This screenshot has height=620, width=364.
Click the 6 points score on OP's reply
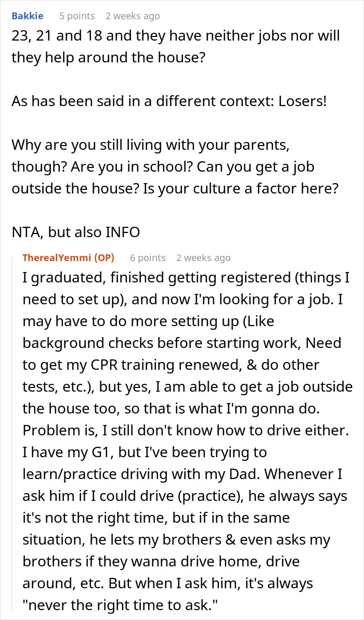pyautogui.click(x=148, y=258)
